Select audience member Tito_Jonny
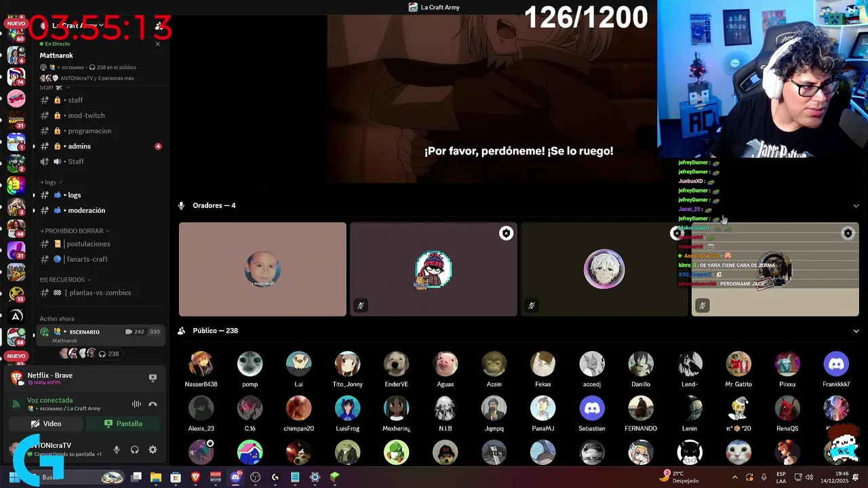868x488 pixels. [348, 369]
